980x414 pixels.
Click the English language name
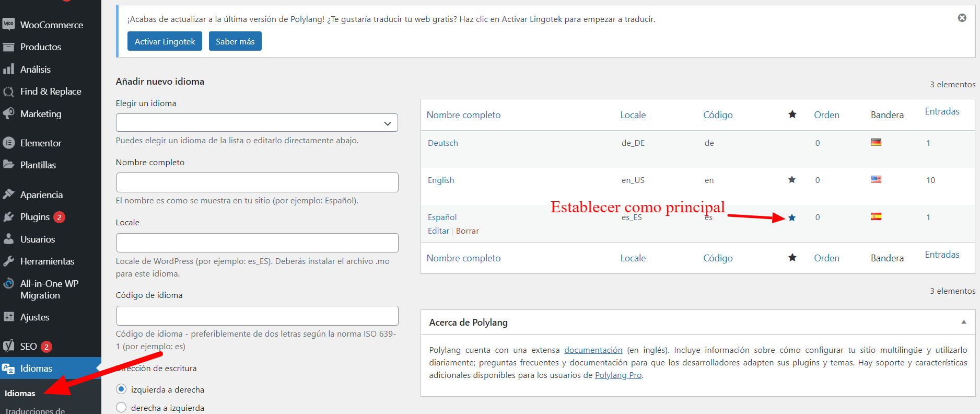[x=441, y=180]
